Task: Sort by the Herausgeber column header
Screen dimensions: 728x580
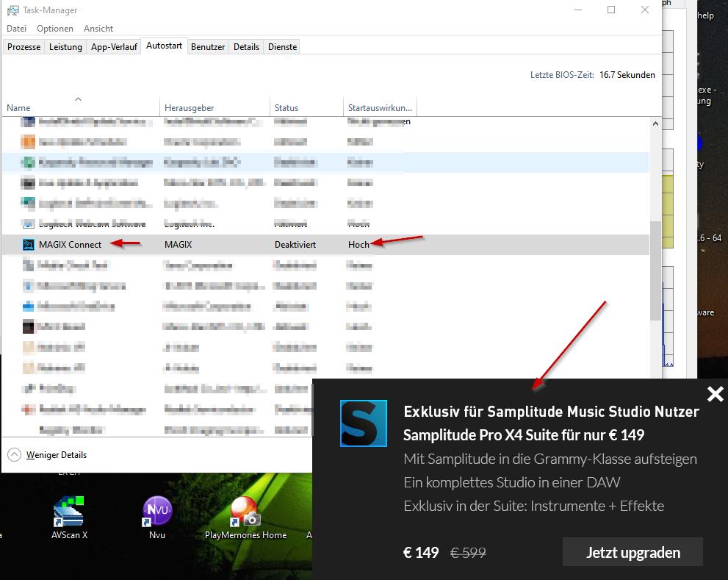Action: pos(215,108)
